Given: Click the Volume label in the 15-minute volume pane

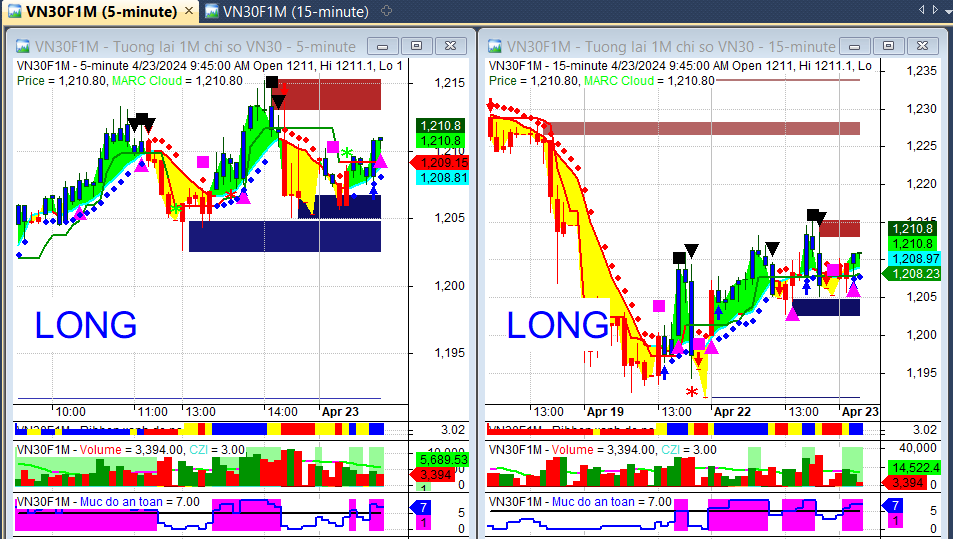Looking at the screenshot, I should [x=573, y=450].
